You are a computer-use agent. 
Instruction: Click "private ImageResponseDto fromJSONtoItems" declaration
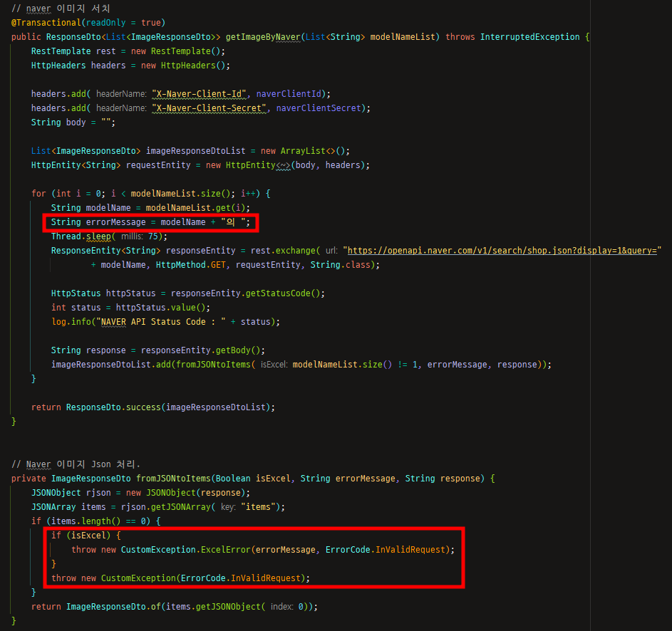(x=111, y=478)
